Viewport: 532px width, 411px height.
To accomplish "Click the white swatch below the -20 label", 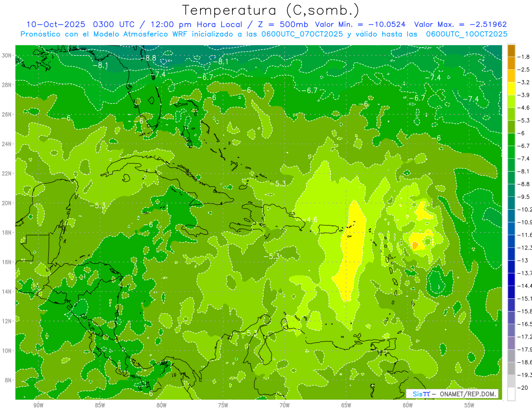I will (511, 394).
